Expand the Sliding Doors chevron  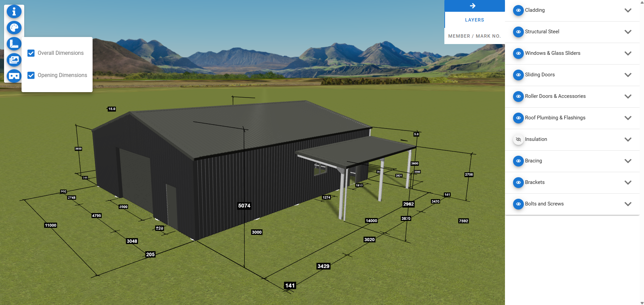628,75
